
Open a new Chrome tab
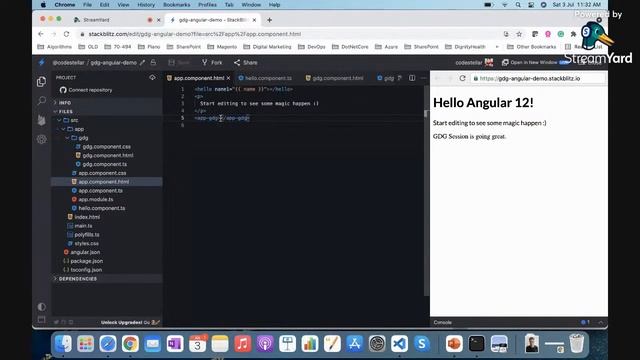(x=269, y=20)
